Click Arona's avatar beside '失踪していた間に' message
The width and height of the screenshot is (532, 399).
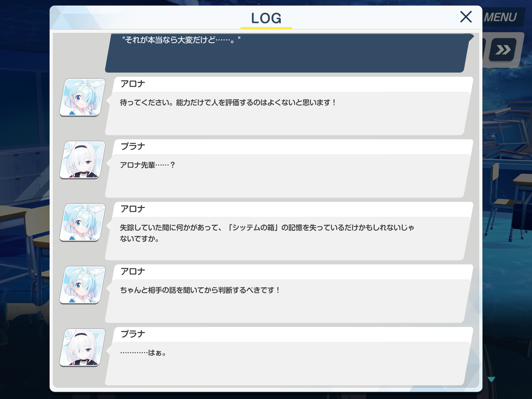82,222
